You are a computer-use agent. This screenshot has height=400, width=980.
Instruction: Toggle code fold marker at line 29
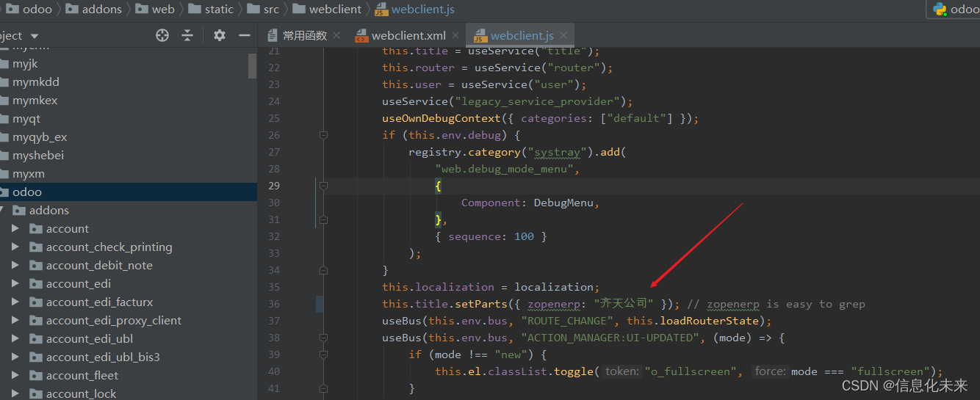tap(323, 186)
